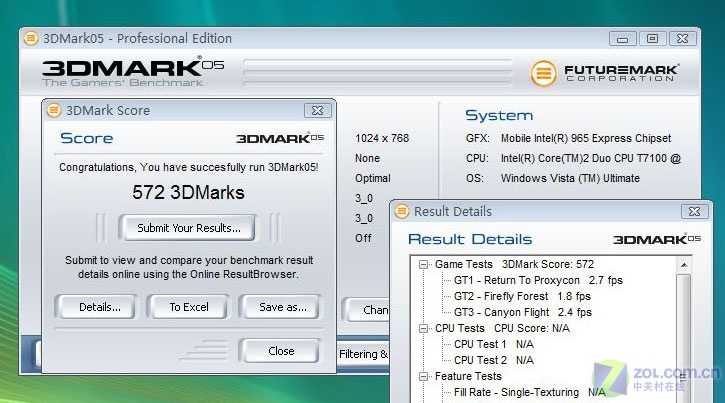725x403 pixels.
Task: Click the Intel(R) Core(TM)2 Duo CPU T7100 text
Action: [590, 158]
